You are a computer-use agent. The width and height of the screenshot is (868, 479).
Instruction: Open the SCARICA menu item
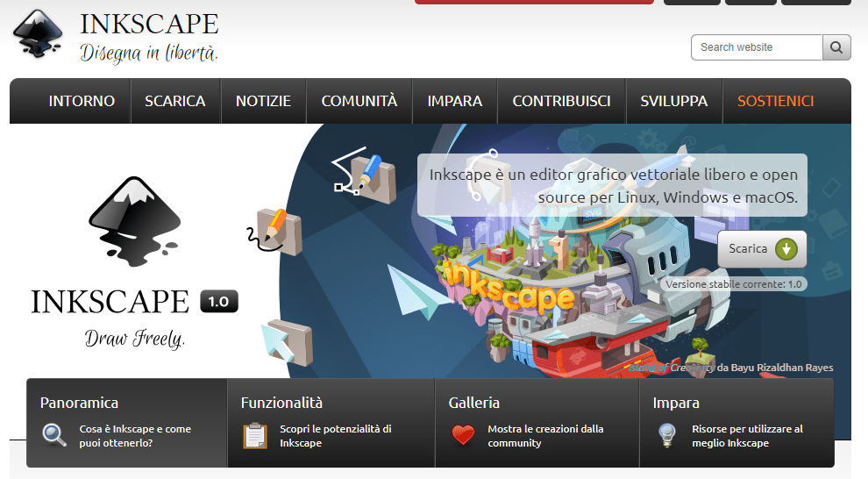pos(175,101)
